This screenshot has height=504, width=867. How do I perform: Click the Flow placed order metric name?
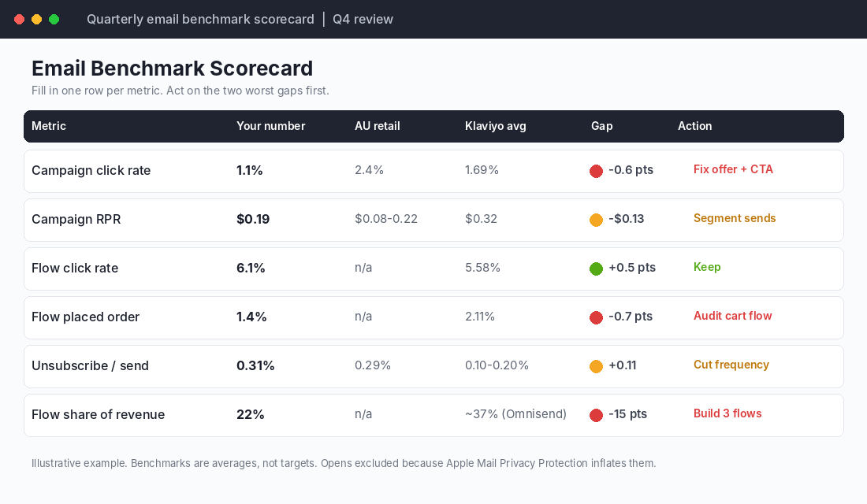[86, 317]
